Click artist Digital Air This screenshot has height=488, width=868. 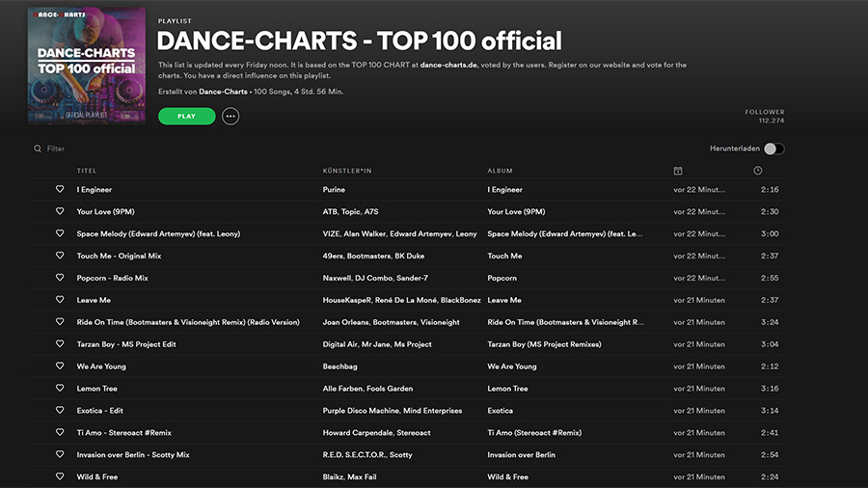pos(339,344)
